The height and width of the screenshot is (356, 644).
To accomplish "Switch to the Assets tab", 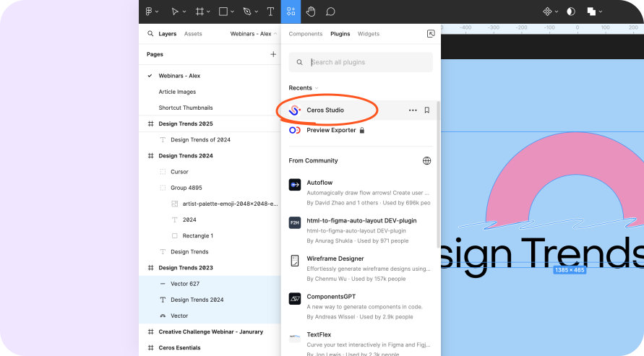I will click(193, 34).
